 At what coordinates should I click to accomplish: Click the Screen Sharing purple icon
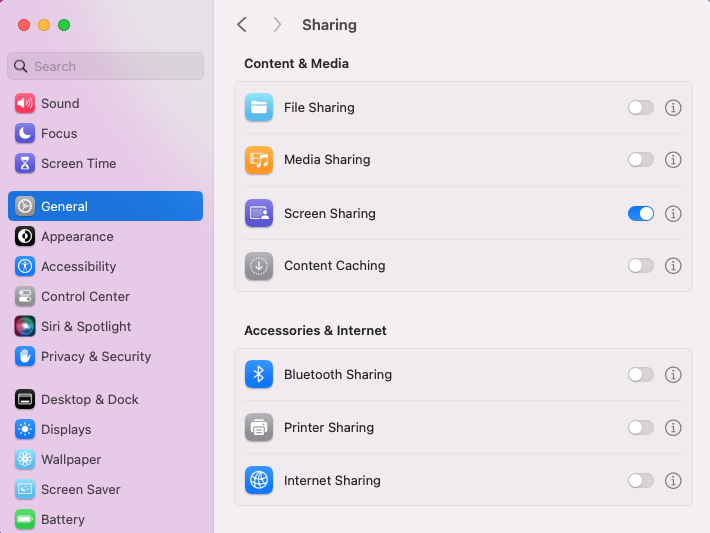point(259,213)
